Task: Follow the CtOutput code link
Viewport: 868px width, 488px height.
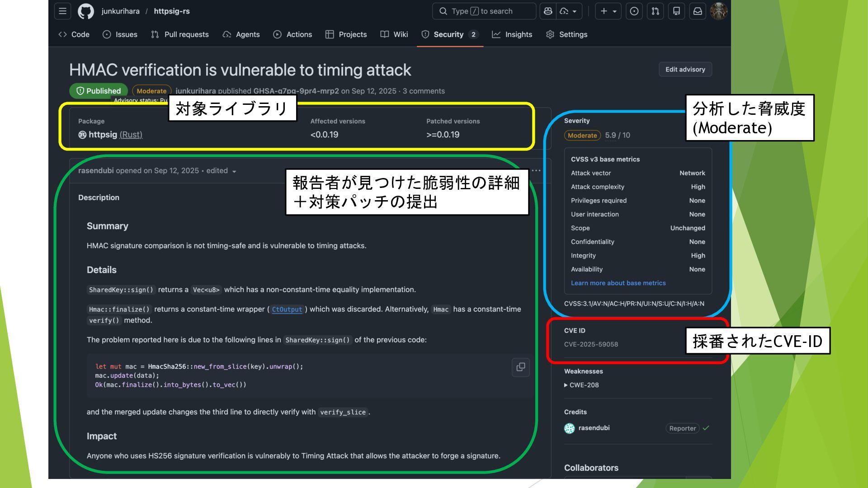Action: point(287,310)
